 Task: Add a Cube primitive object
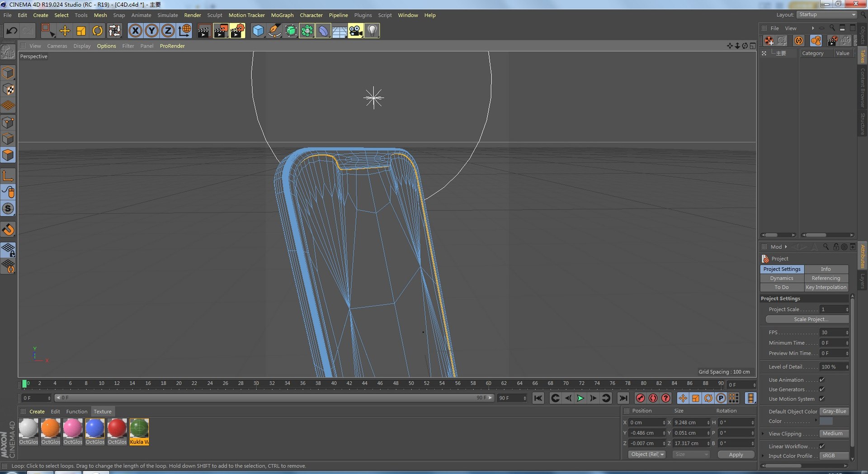pyautogui.click(x=258, y=31)
